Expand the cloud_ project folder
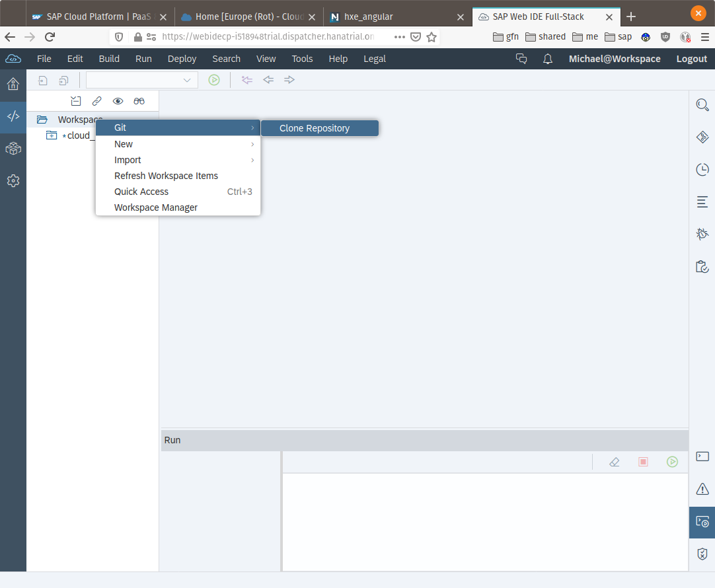Image resolution: width=715 pixels, height=588 pixels. (x=52, y=135)
